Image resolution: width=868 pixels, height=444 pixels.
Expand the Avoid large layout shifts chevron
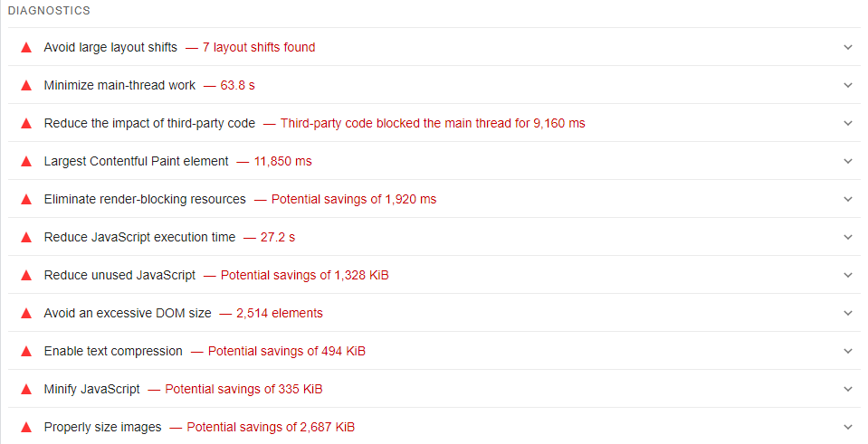coord(848,47)
